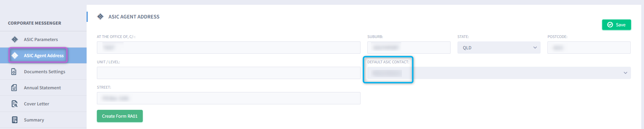Click the Summary calculator icon
The image size is (644, 129).
point(14,120)
